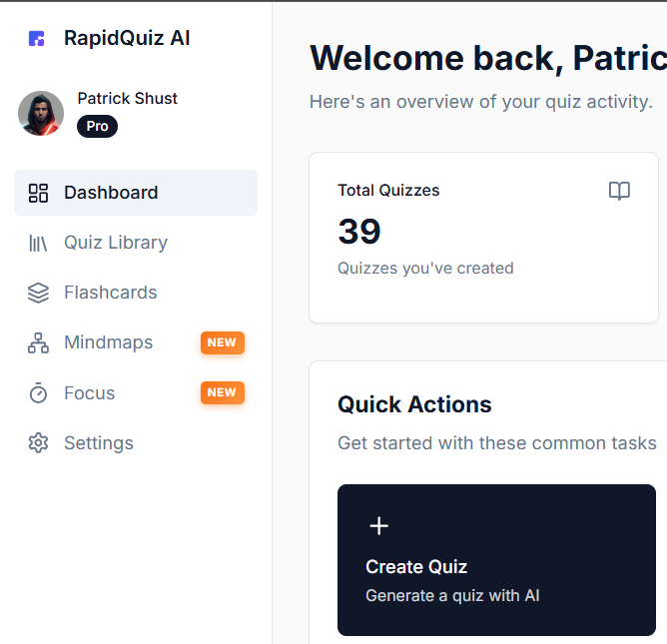Click the Dashboard grid icon
The image size is (667, 644).
(38, 193)
